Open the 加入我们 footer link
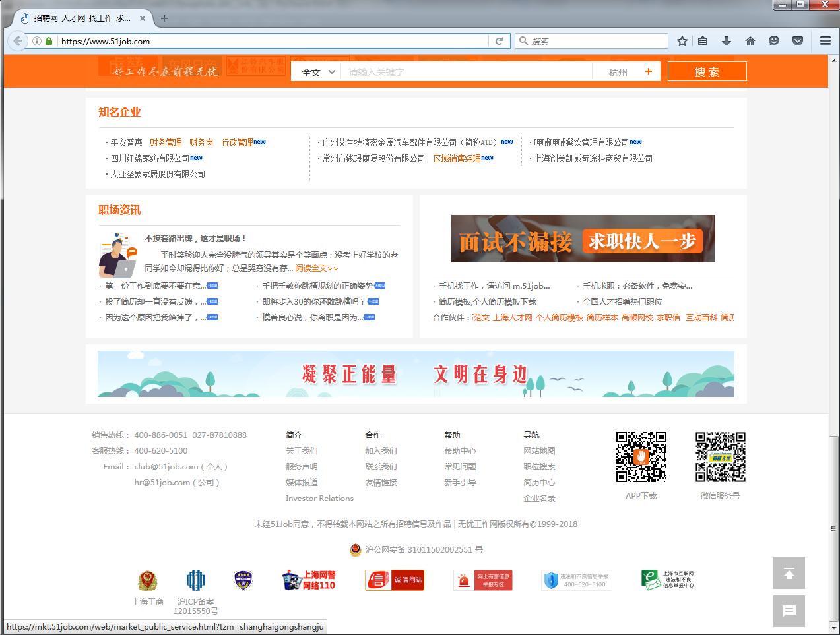This screenshot has height=635, width=840. coord(381,451)
